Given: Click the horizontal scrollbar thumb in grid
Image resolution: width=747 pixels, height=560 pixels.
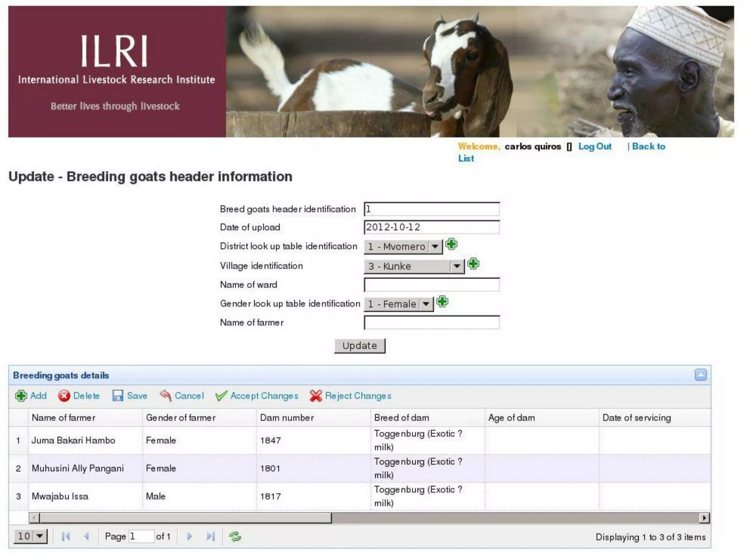Looking at the screenshot, I should coord(185,518).
